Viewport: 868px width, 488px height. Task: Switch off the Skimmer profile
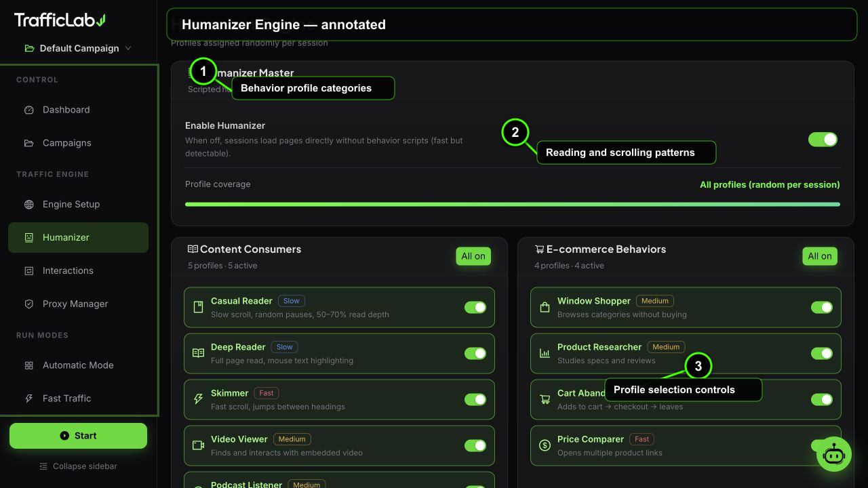[475, 399]
